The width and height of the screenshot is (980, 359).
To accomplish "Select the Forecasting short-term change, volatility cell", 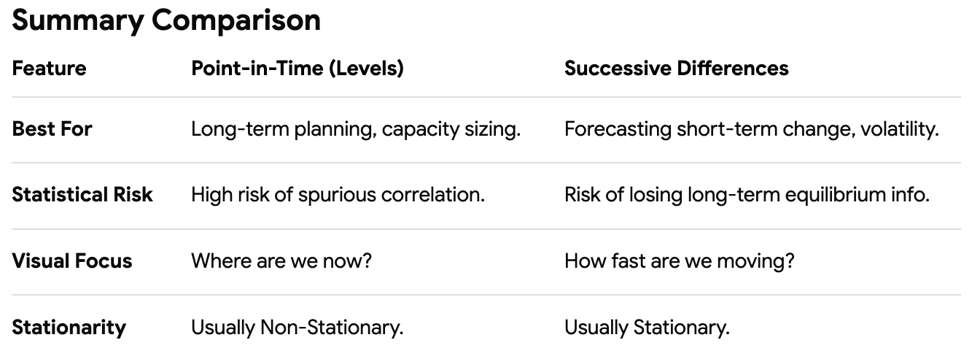I will point(752,130).
